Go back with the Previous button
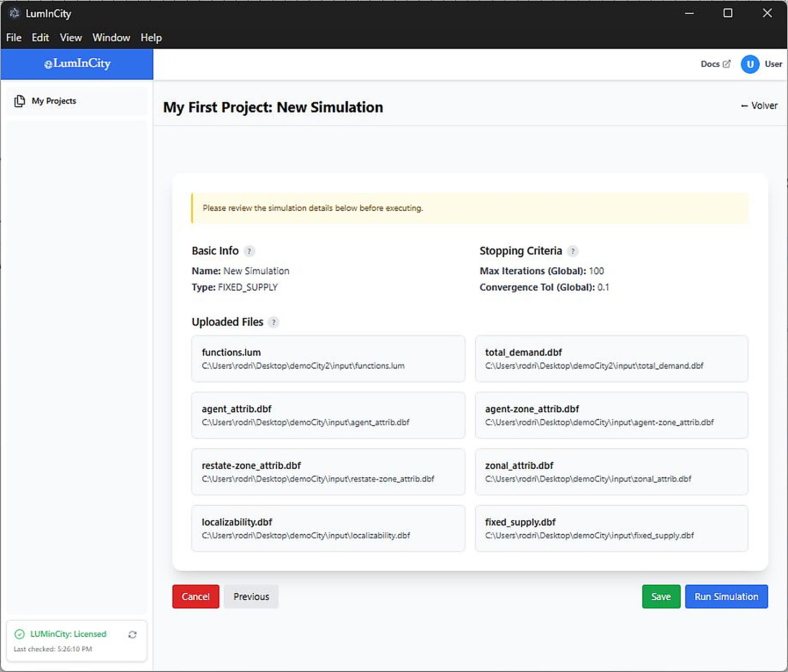 point(251,597)
